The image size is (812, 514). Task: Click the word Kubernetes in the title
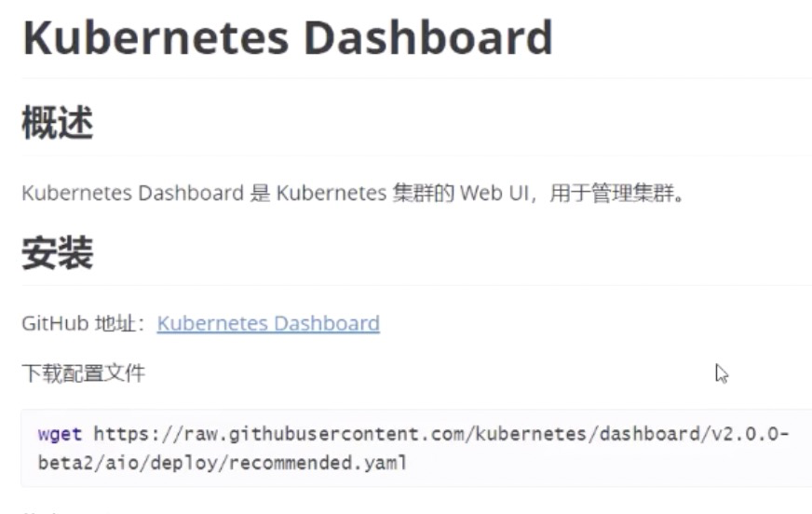click(x=156, y=38)
